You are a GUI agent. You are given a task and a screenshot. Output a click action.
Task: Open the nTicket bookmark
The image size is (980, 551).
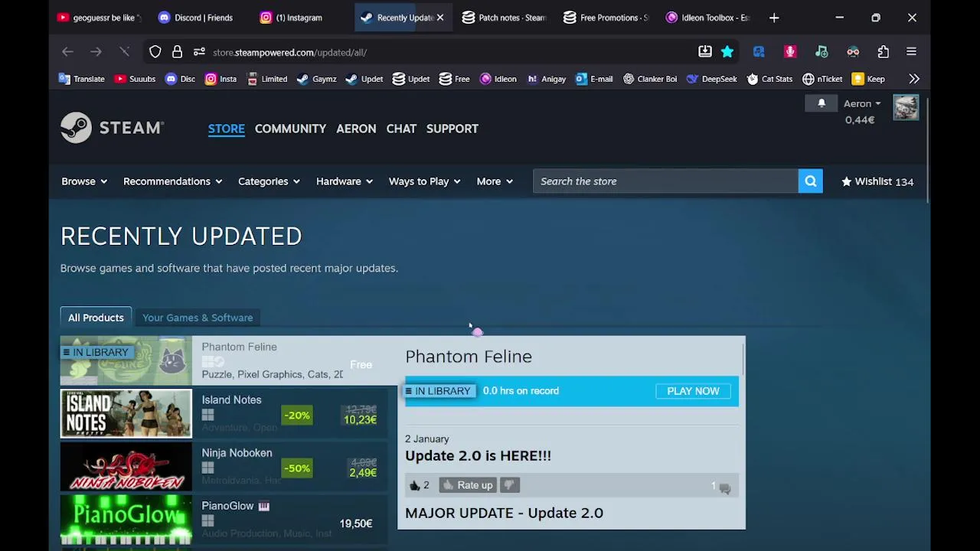click(822, 79)
